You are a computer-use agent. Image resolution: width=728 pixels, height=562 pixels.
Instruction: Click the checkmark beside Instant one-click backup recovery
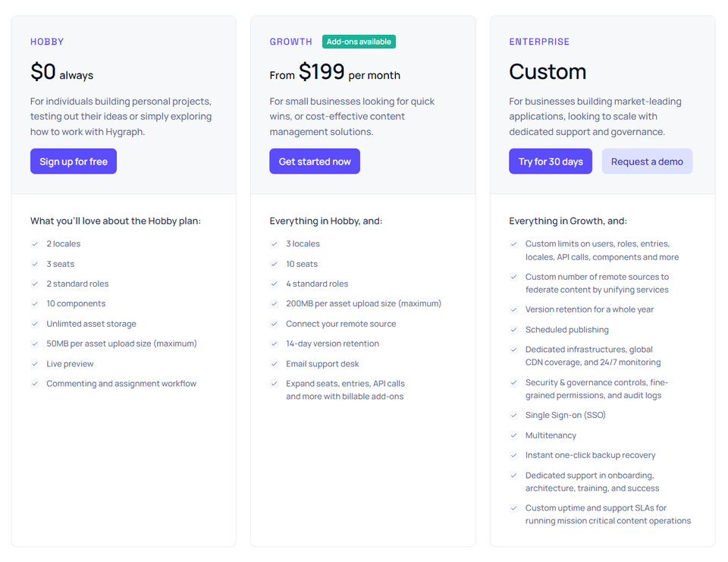click(x=514, y=456)
